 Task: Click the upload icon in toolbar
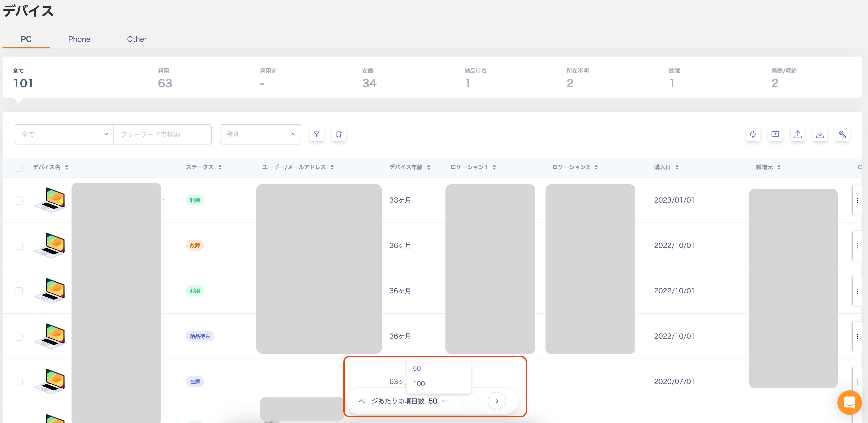pos(797,134)
